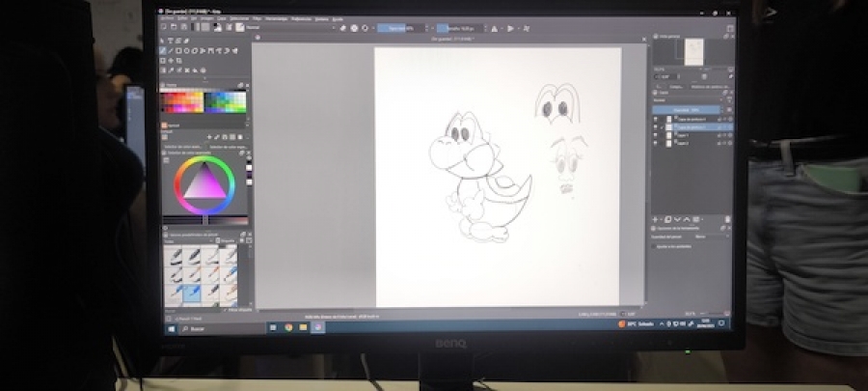This screenshot has width=868, height=391.
Task: Switch to the Selector de color específico tab
Action: coord(229,147)
